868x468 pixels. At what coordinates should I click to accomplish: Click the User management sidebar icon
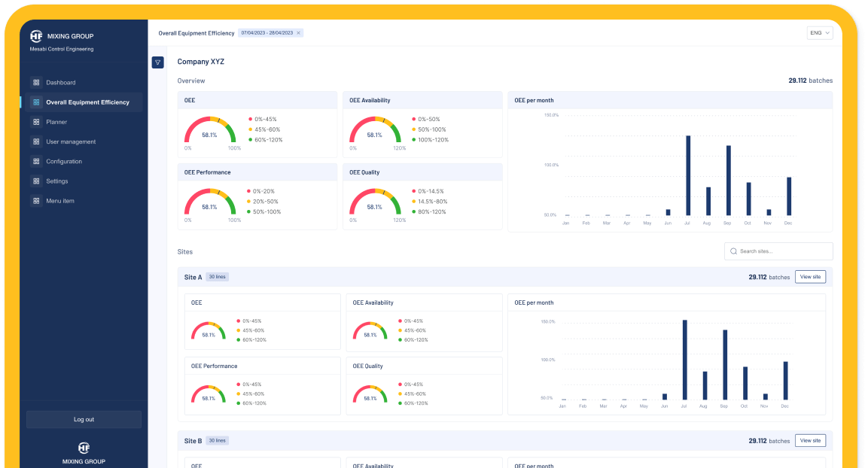click(36, 141)
